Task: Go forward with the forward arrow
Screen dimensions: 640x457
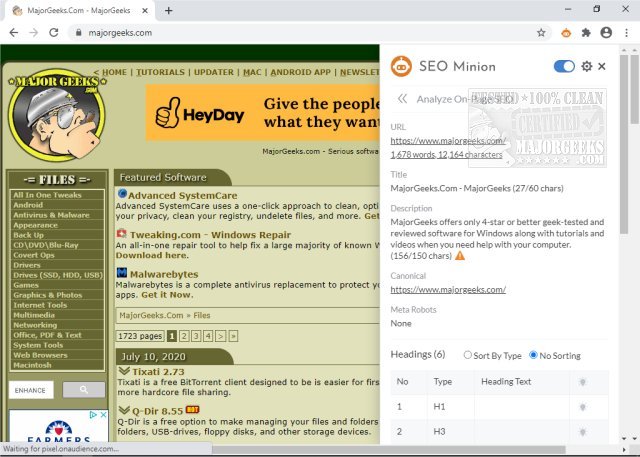Action: [x=33, y=33]
